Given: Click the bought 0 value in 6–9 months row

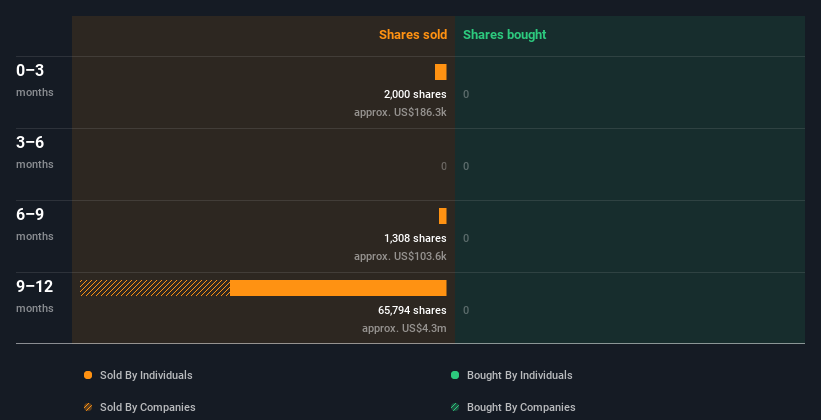Looking at the screenshot, I should [x=466, y=238].
